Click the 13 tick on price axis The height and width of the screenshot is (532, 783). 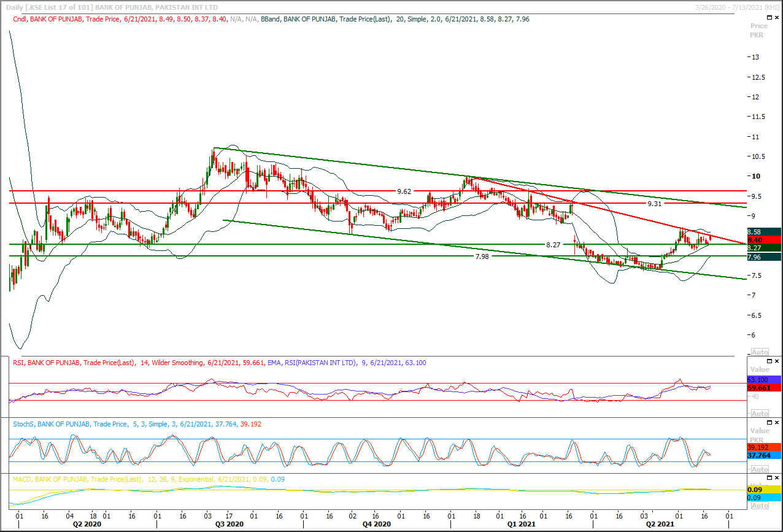click(756, 57)
